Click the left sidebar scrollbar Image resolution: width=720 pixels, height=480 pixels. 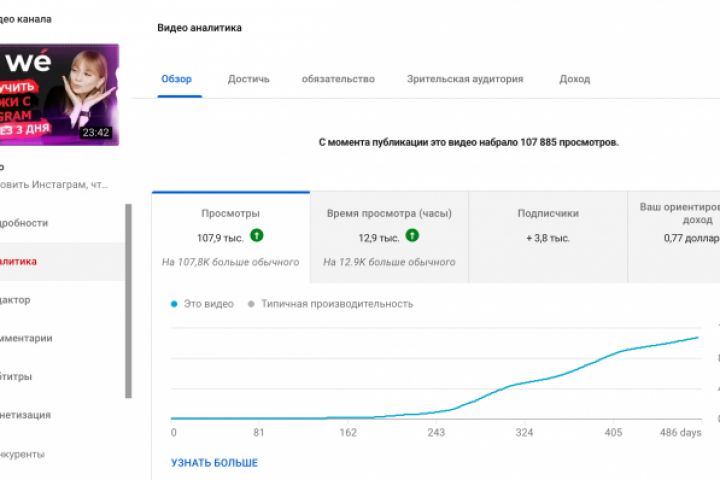pyautogui.click(x=128, y=300)
